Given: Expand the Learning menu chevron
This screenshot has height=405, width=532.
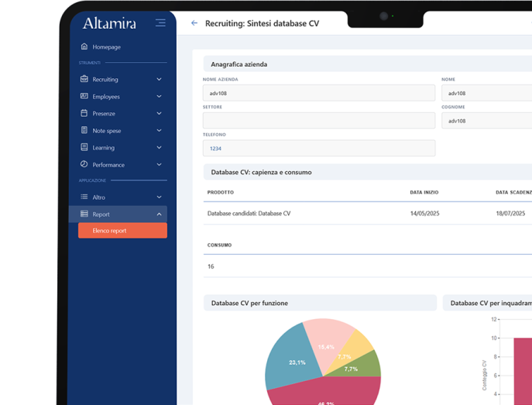Looking at the screenshot, I should [159, 148].
